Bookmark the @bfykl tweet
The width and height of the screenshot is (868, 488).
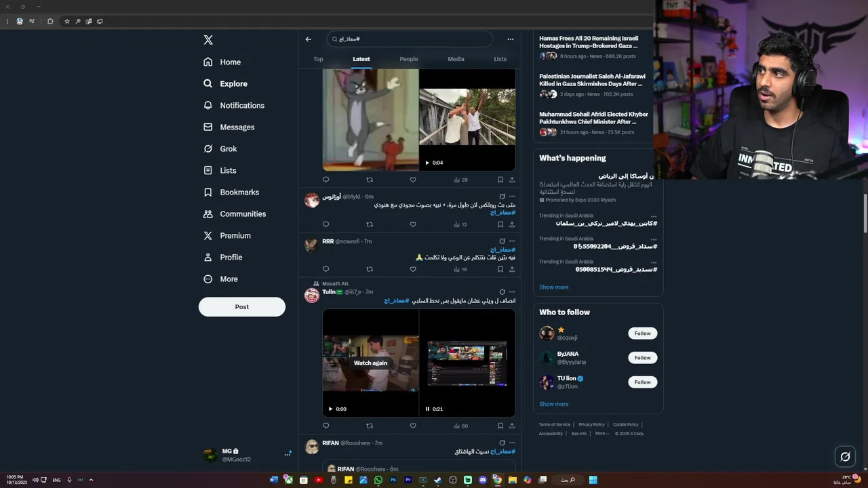(x=500, y=224)
